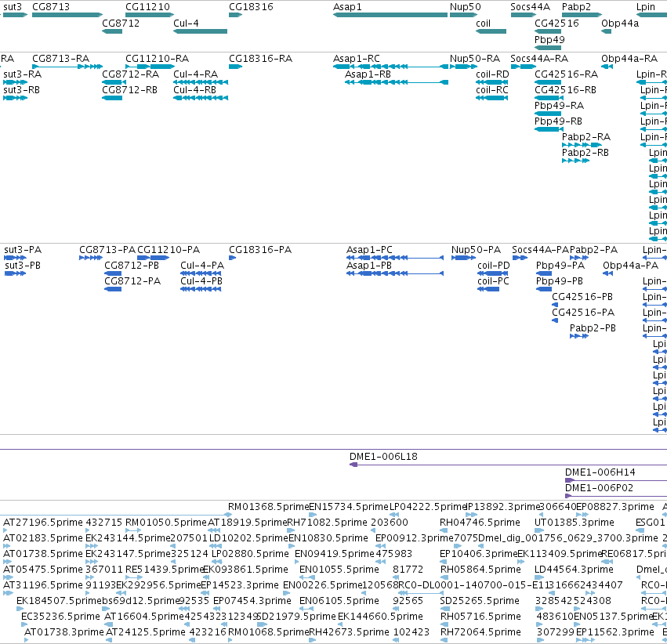Select the CG18316-RA transcript label
667x644 pixels.
pos(260,58)
